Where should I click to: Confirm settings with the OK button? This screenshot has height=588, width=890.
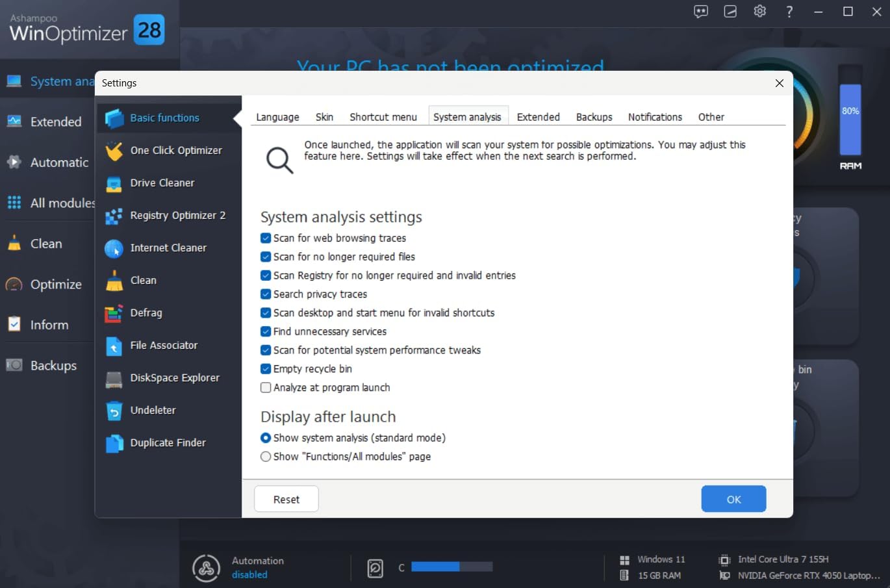click(733, 498)
